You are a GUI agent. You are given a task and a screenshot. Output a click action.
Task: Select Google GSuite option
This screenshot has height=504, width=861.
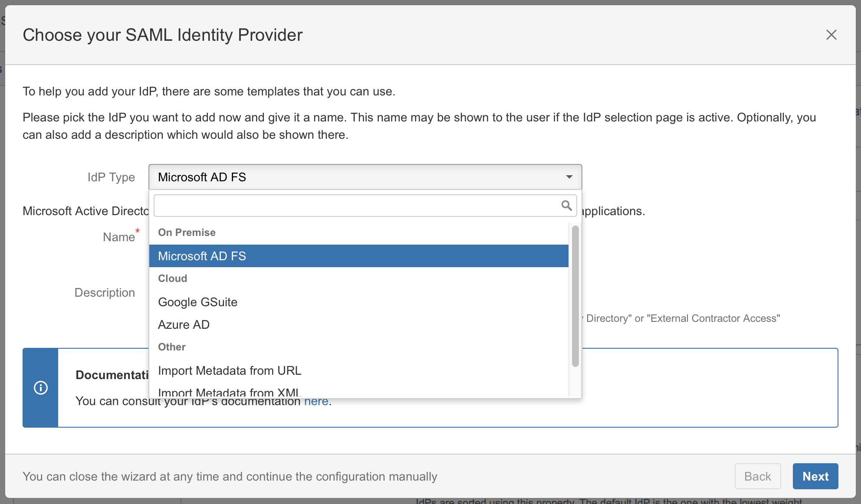(359, 302)
